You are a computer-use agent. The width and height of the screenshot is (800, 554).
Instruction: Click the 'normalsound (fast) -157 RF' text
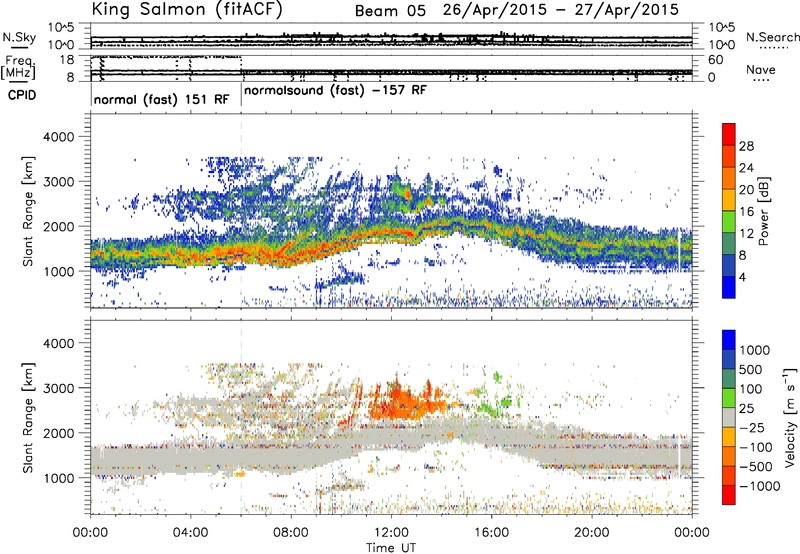pyautogui.click(x=336, y=91)
